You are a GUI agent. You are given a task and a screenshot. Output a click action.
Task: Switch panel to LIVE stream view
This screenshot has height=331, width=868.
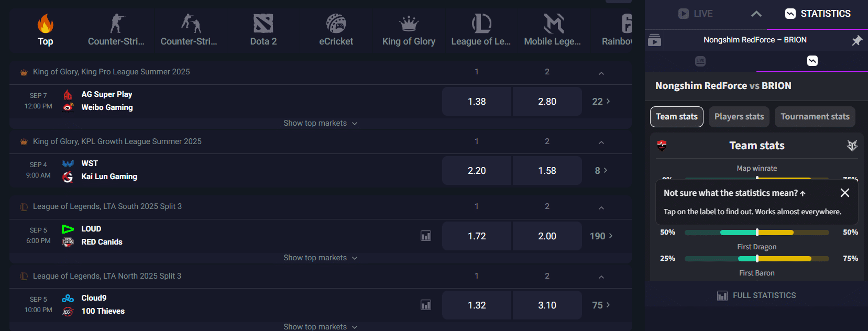[696, 13]
